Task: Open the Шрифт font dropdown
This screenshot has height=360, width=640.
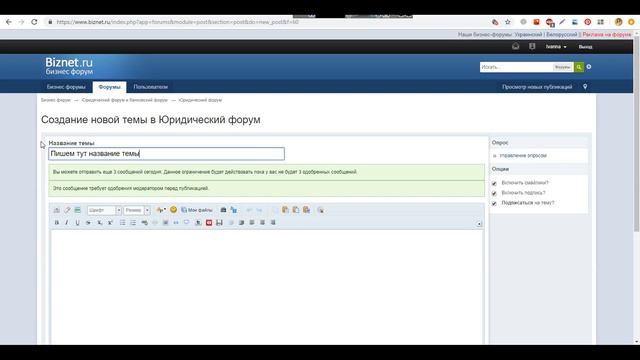Action: click(104, 210)
